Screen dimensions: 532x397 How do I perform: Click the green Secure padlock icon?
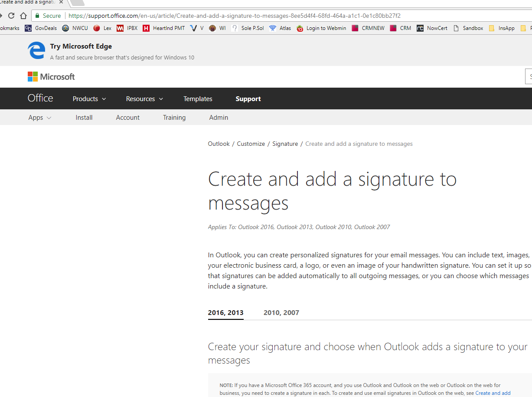[37, 16]
